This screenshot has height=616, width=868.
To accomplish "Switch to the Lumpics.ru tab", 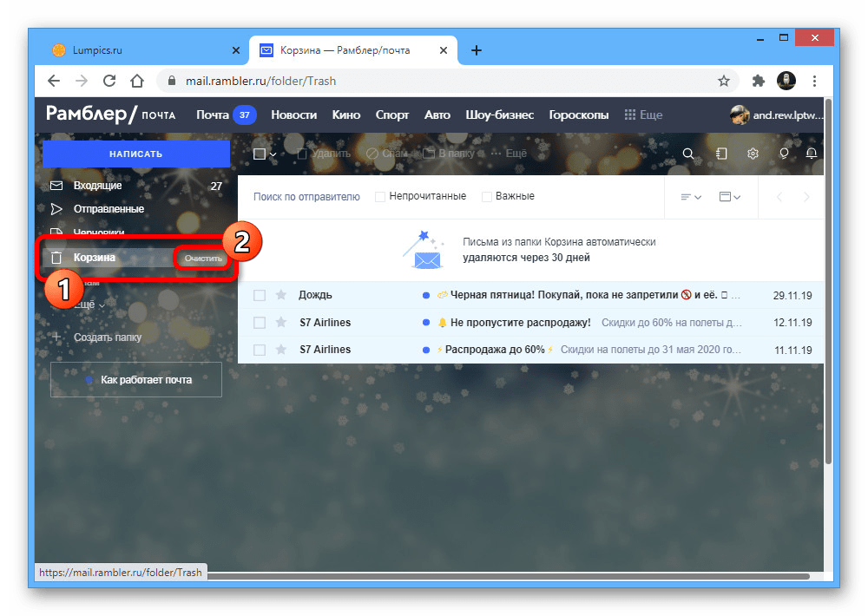I will [95, 50].
